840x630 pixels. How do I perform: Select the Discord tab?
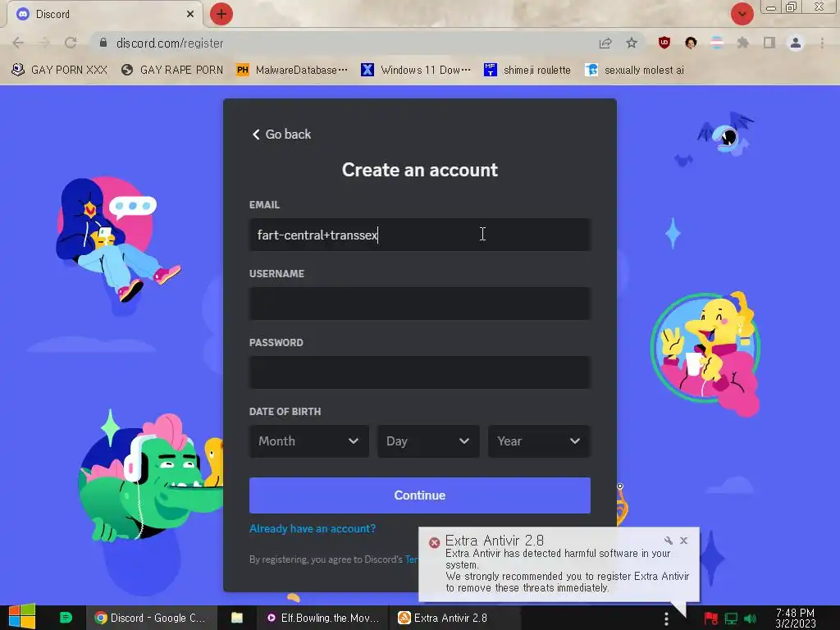pos(105,14)
